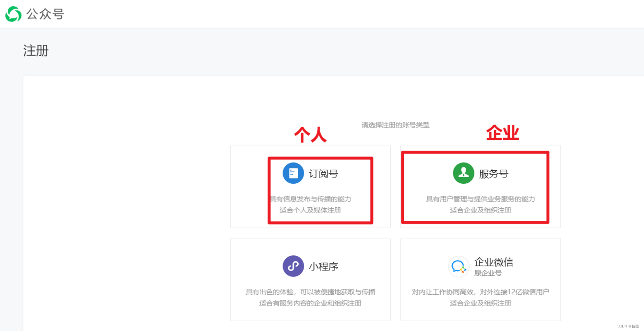Click the blue 订阅号 document icon
Viewport: 644px width, 331px height.
coord(293,173)
